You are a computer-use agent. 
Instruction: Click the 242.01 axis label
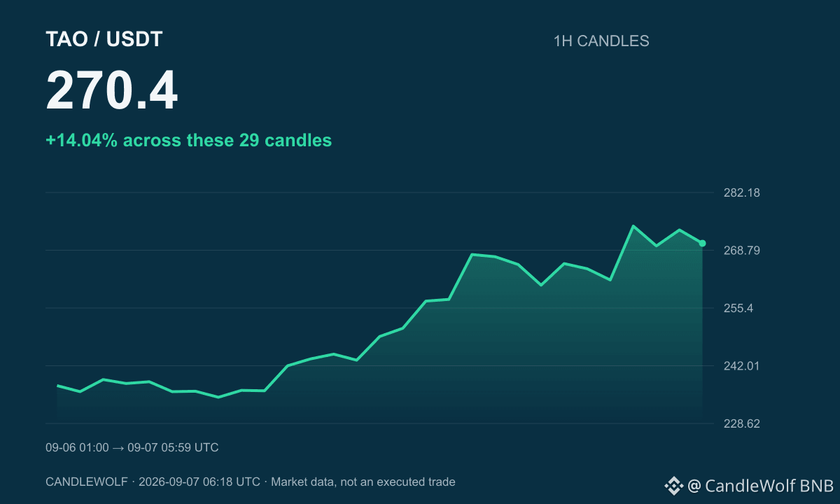(741, 366)
